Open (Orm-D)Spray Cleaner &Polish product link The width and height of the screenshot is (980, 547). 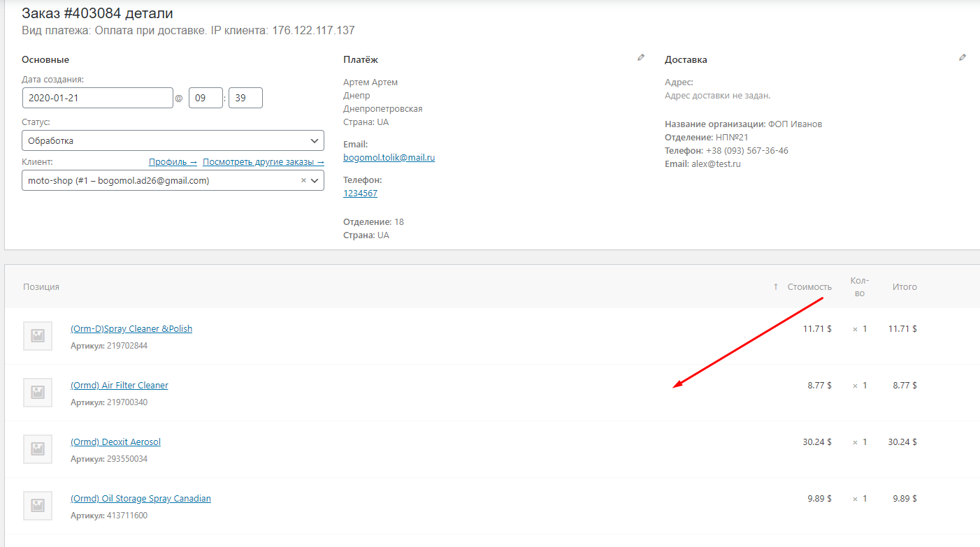[x=131, y=328]
